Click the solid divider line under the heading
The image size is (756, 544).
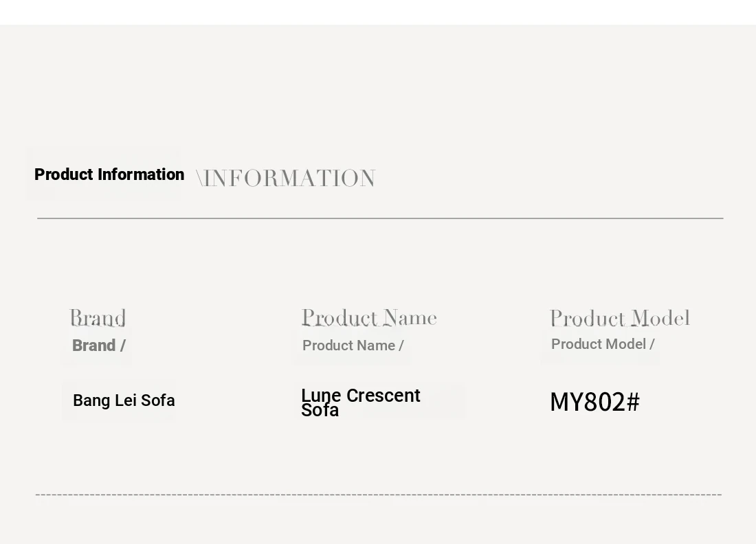tap(380, 218)
